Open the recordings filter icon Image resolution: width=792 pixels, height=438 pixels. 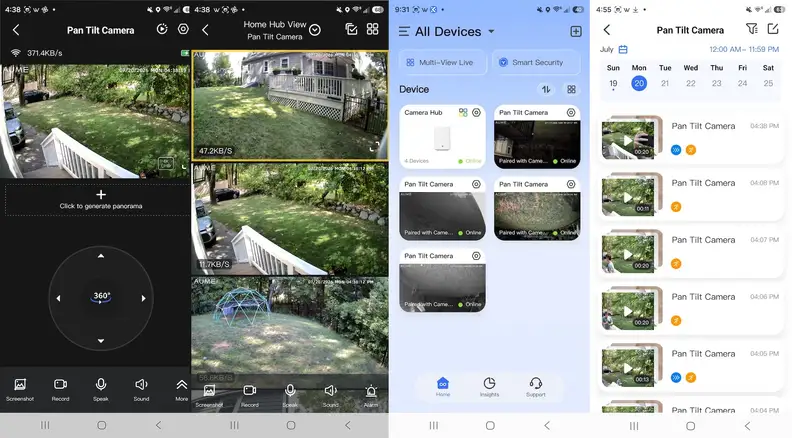pyautogui.click(x=752, y=29)
